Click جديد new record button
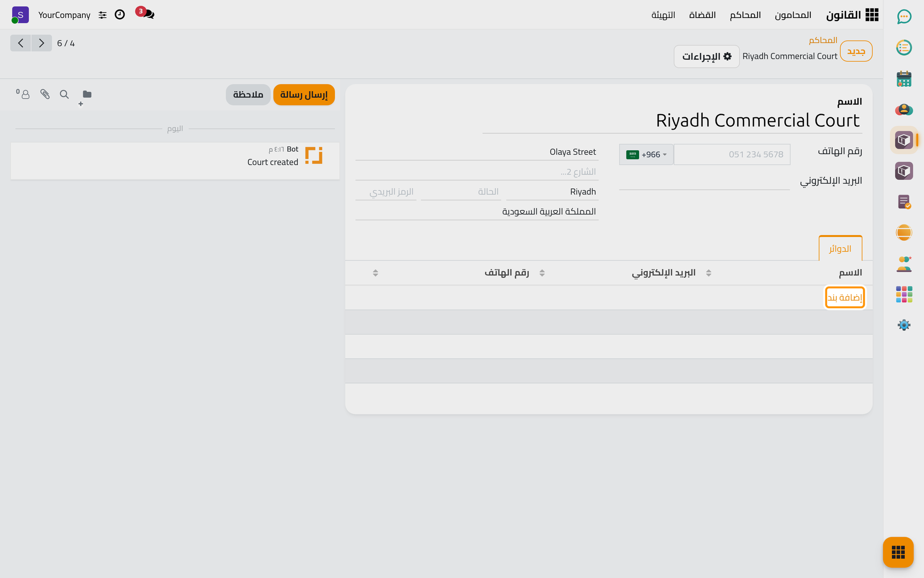The image size is (924, 578). [x=856, y=51]
